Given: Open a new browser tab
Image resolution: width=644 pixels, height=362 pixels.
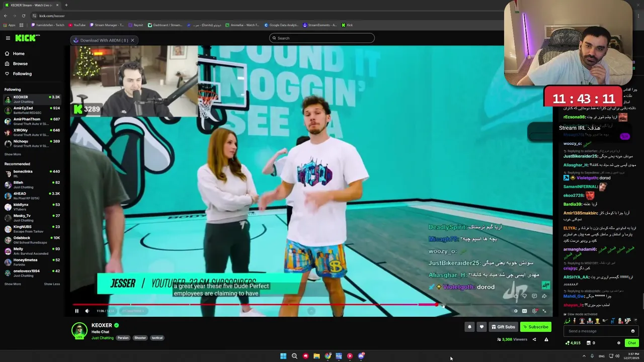Looking at the screenshot, I should point(66,5).
